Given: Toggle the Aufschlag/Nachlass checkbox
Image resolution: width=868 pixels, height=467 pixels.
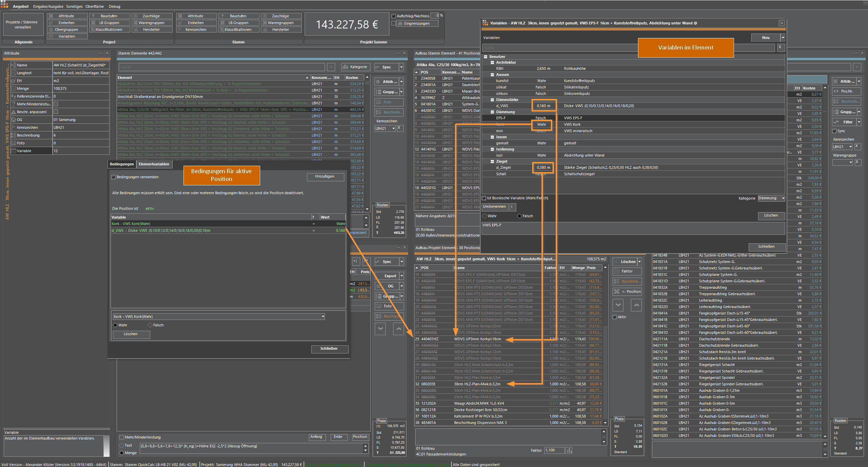Looking at the screenshot, I should (x=394, y=16).
